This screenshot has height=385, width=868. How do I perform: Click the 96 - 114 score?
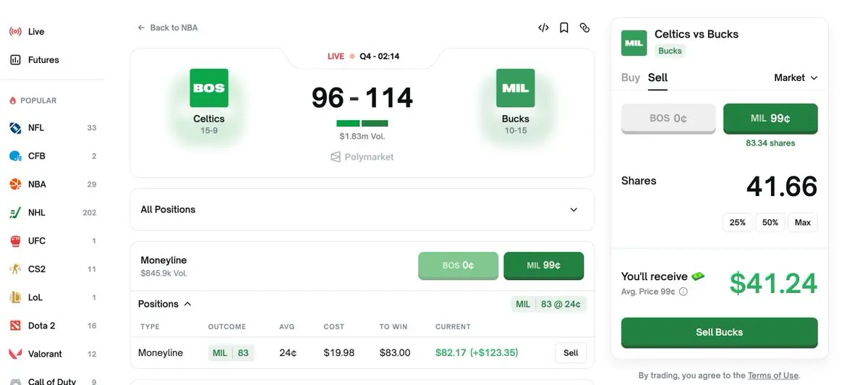coord(362,98)
